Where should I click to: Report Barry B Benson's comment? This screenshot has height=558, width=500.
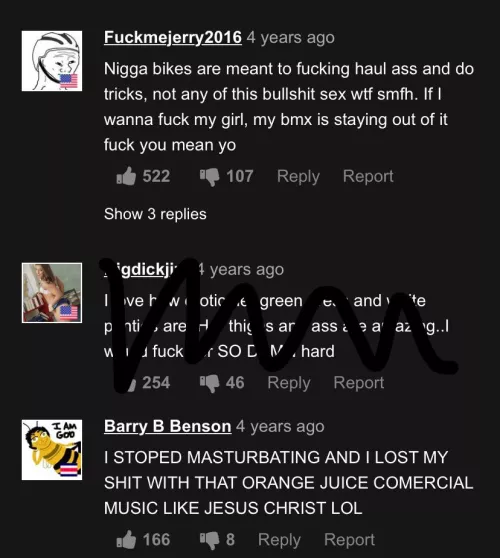pos(349,539)
